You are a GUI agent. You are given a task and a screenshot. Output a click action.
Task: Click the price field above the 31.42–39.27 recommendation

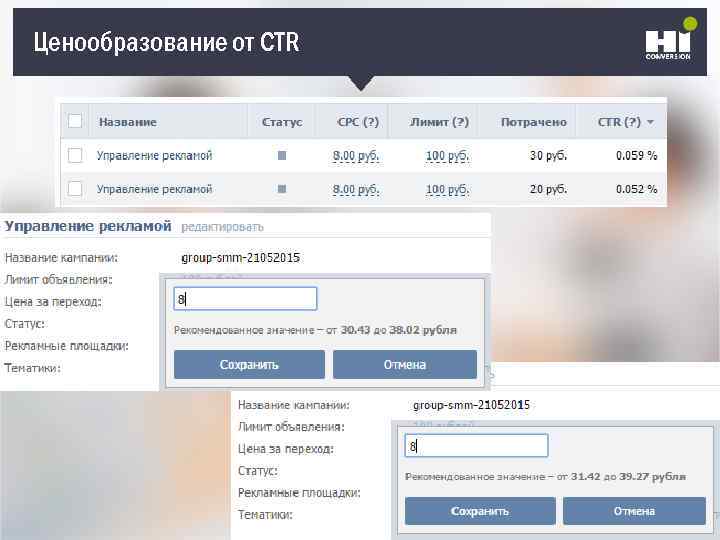click(476, 445)
